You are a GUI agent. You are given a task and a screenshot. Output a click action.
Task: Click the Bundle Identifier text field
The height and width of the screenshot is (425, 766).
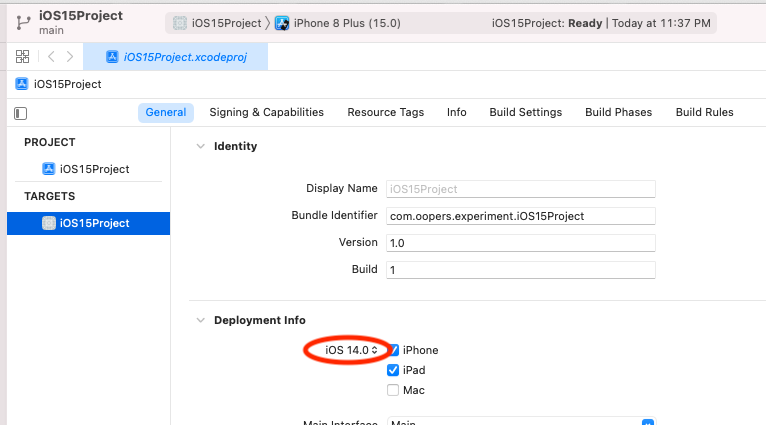tap(519, 216)
